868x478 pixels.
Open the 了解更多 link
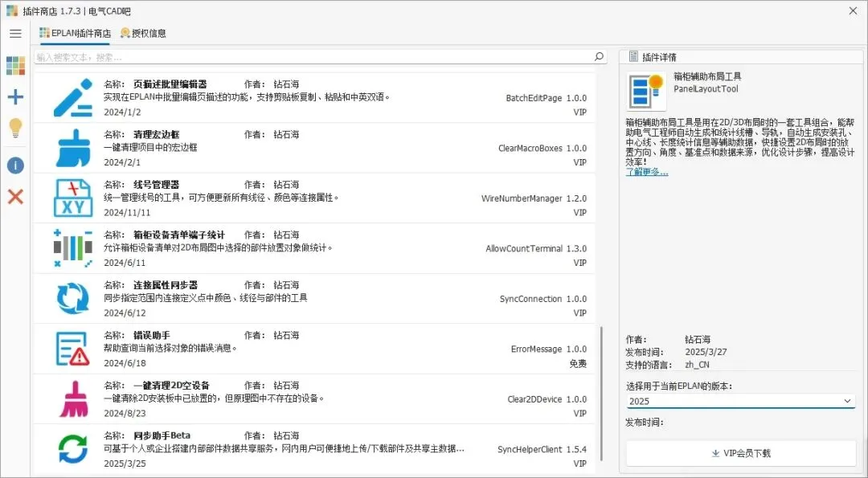(x=646, y=172)
